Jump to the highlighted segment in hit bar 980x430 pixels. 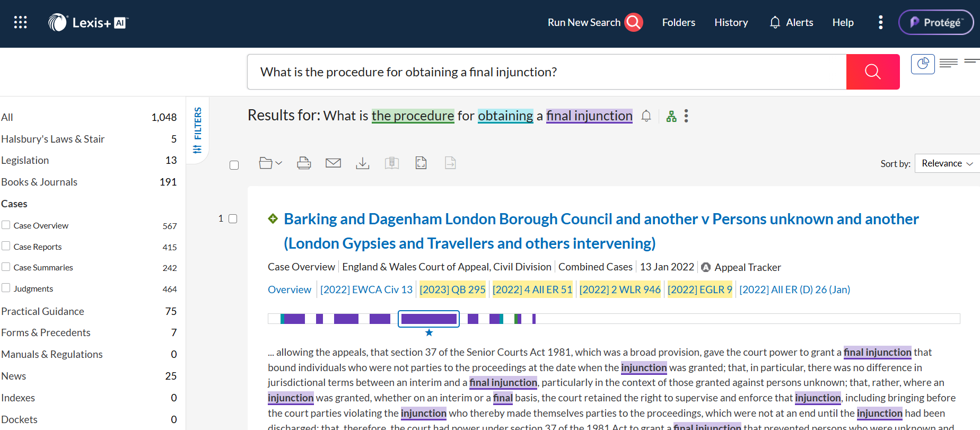point(428,319)
